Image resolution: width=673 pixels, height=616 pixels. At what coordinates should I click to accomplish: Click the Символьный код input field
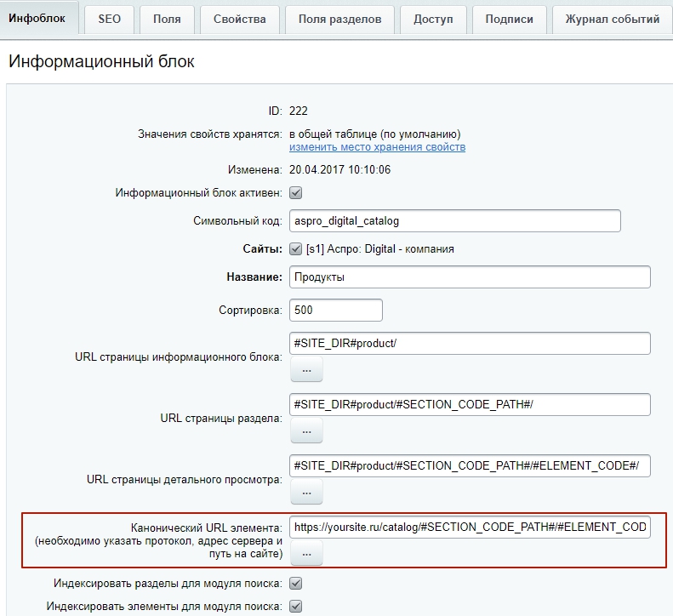click(454, 220)
